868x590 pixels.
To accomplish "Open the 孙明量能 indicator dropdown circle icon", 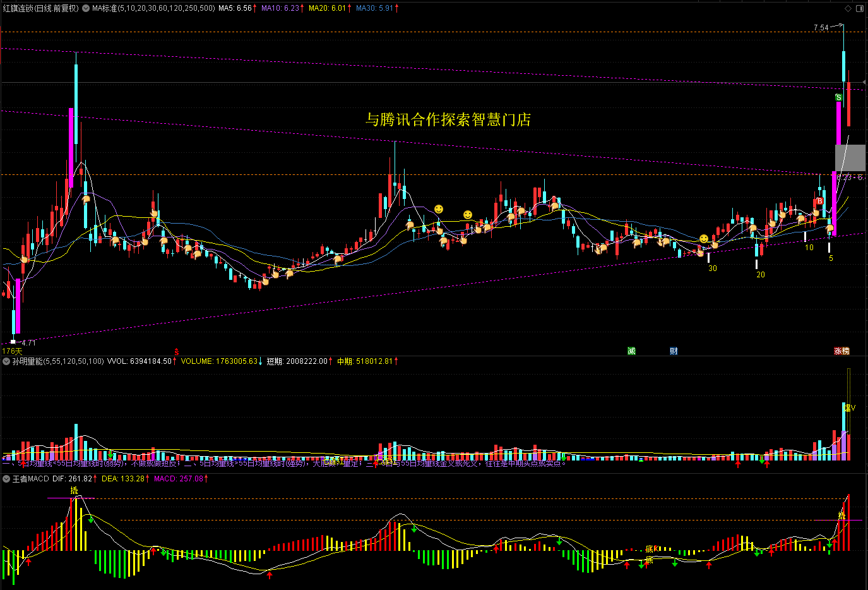I will click(6, 361).
